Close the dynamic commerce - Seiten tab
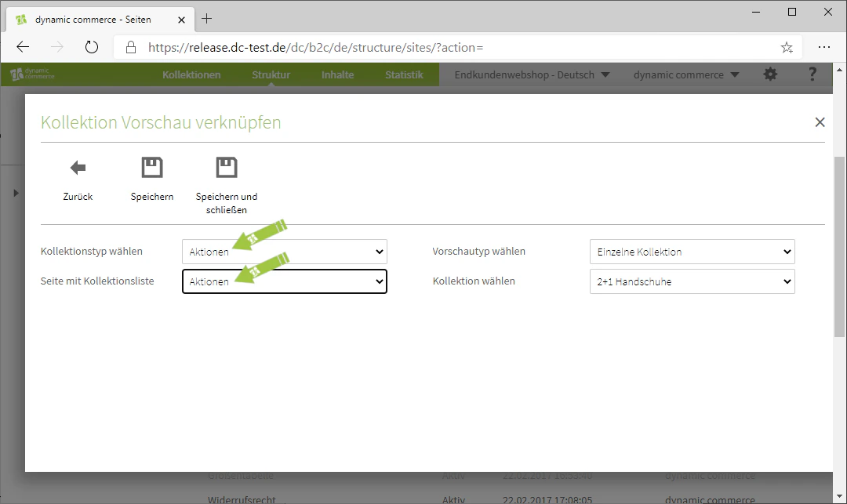Image resolution: width=847 pixels, height=504 pixels. click(181, 20)
